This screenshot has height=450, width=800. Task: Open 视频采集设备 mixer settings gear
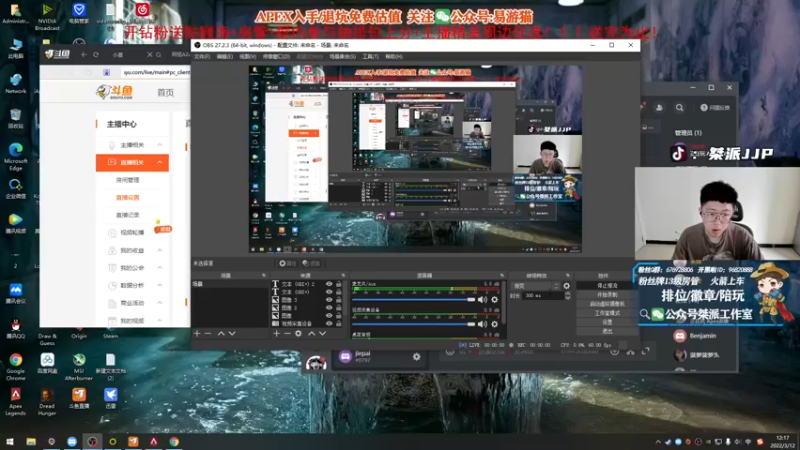494,324
